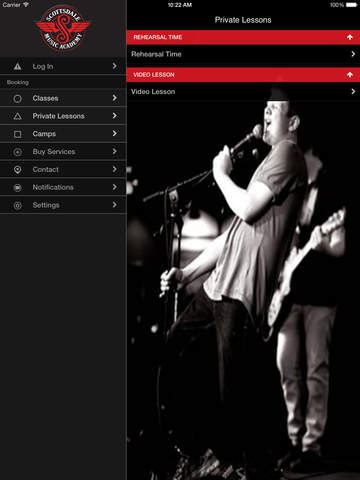This screenshot has height=480, width=360.
Task: Click the square icon next to Camps
Action: pyautogui.click(x=18, y=134)
